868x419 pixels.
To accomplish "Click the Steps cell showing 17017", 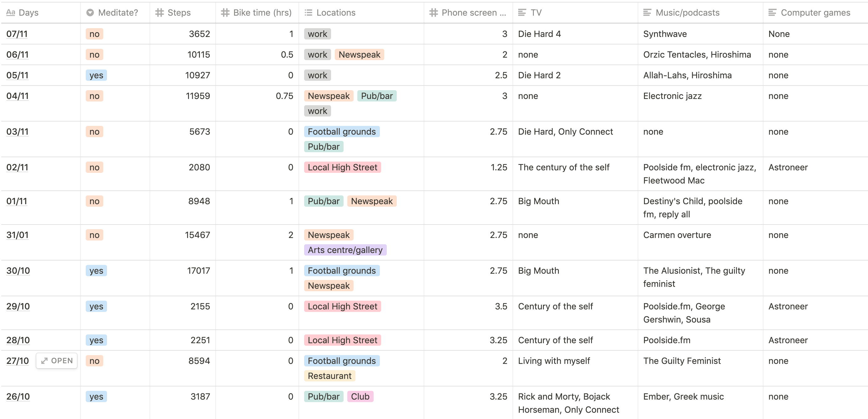I will pyautogui.click(x=183, y=278).
